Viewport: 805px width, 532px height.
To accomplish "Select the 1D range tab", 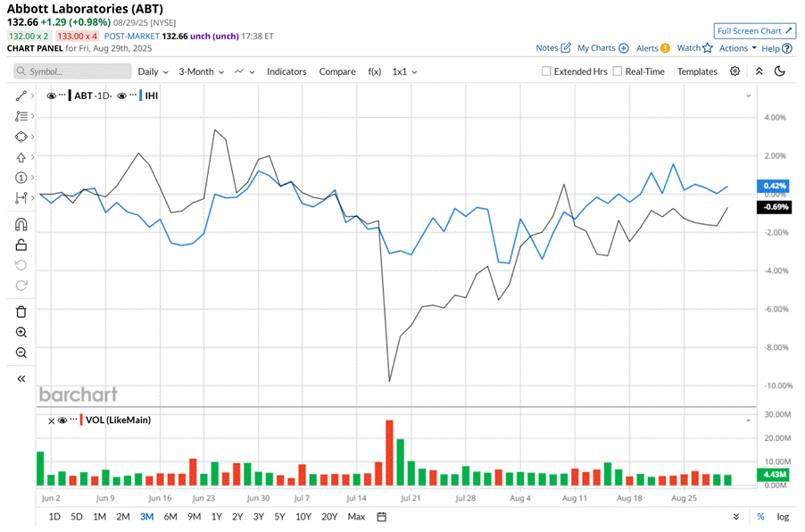I will coord(54,517).
